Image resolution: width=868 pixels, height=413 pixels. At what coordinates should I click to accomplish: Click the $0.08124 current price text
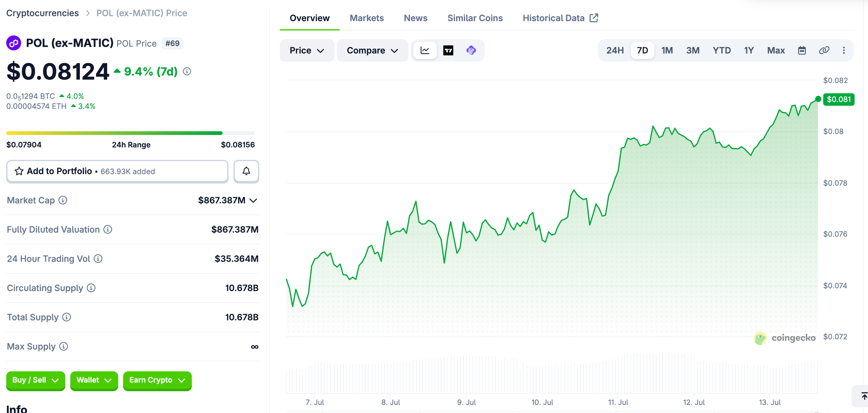pyautogui.click(x=58, y=72)
